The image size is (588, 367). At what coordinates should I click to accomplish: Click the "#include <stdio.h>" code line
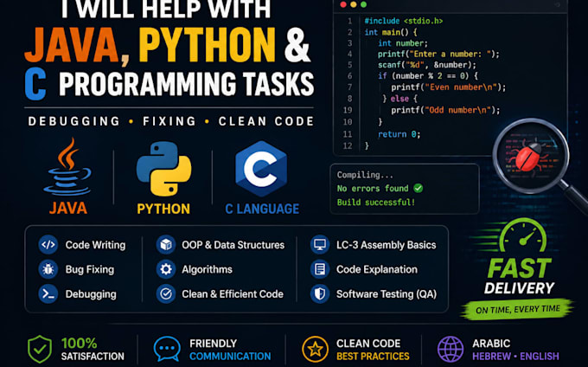click(404, 21)
